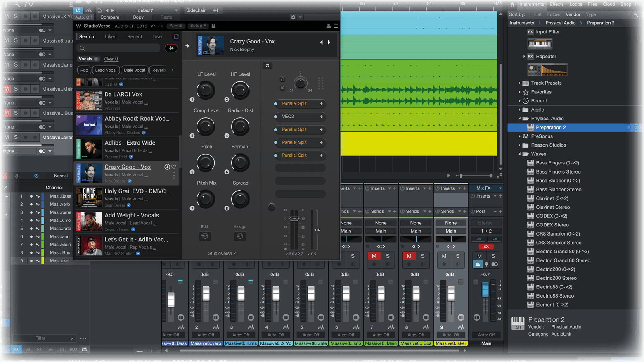Screen dimensions: 644x362
Task: Click the Edit macro icon button
Action: (205, 236)
